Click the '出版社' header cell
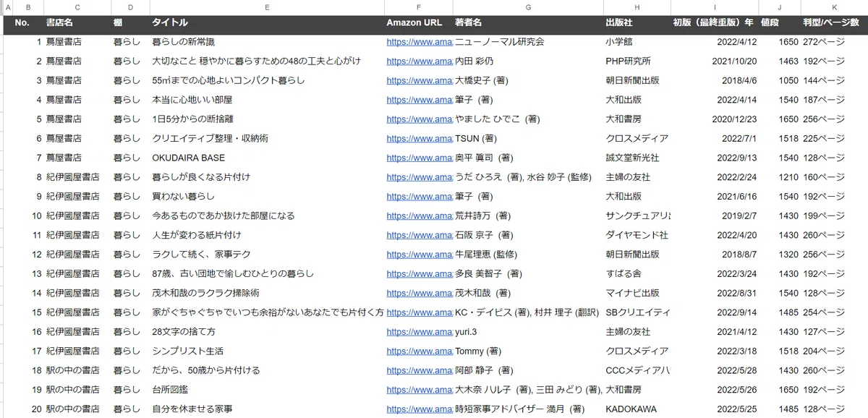868x418 pixels. click(637, 23)
